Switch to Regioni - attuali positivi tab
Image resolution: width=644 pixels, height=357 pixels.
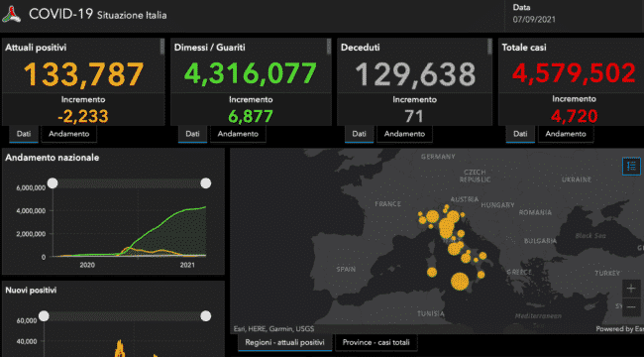click(285, 342)
